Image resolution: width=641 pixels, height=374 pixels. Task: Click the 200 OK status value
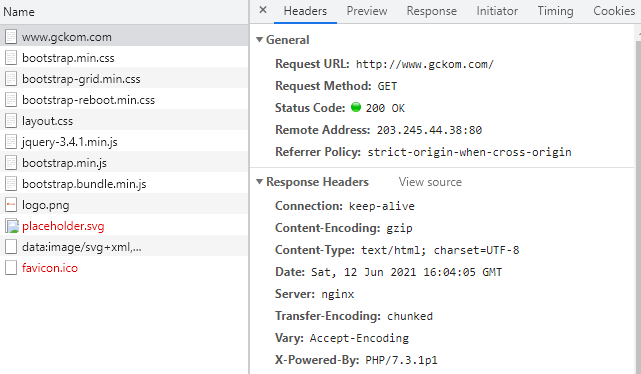(385, 108)
